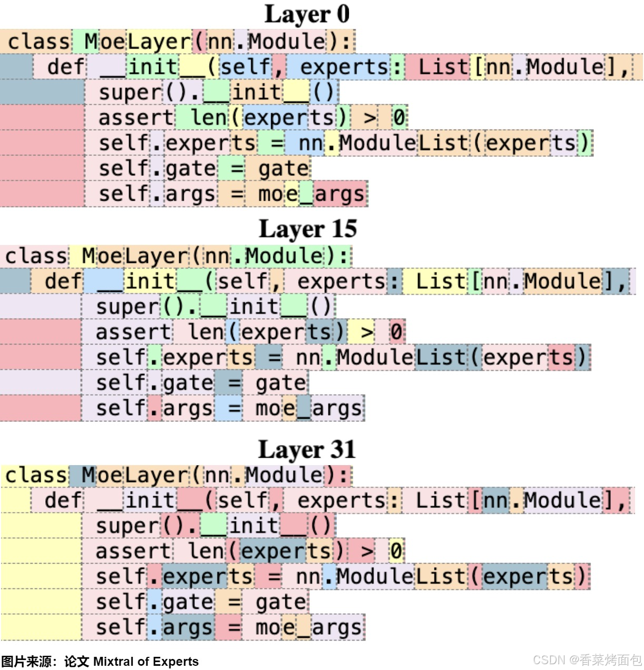Select the "self.gate = gate" line in Layer 0
This screenshot has width=644, height=670.
point(156,168)
